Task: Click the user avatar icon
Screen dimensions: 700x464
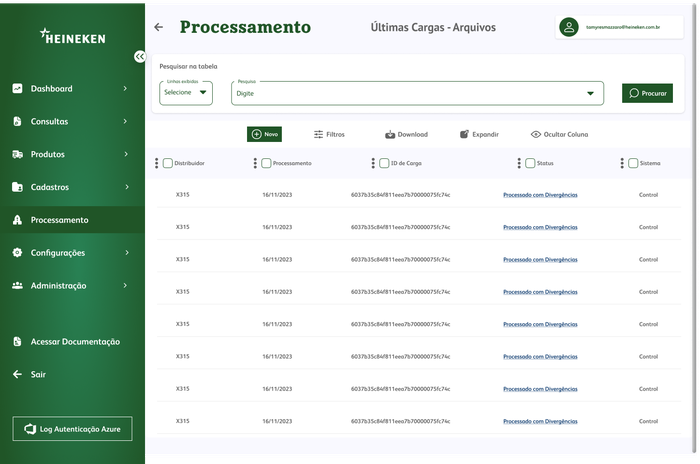Action: 569,27
